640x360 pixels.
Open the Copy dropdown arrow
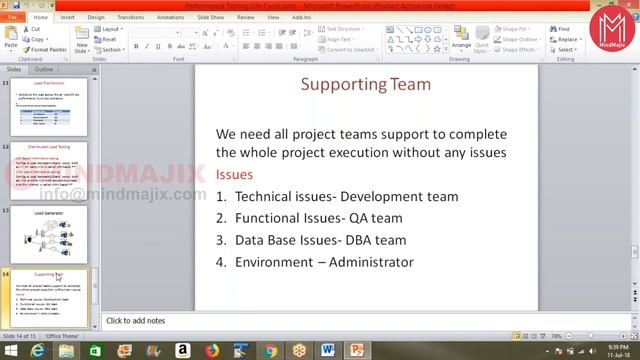(x=47, y=39)
